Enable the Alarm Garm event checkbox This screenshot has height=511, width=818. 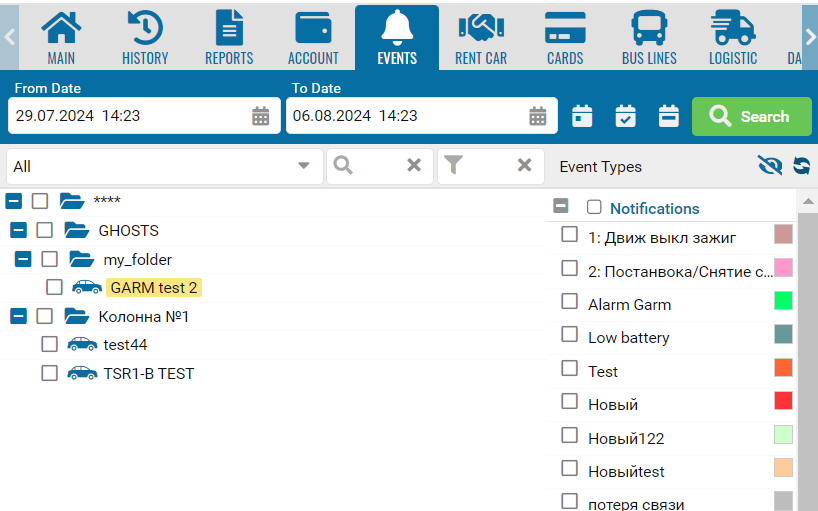point(569,301)
